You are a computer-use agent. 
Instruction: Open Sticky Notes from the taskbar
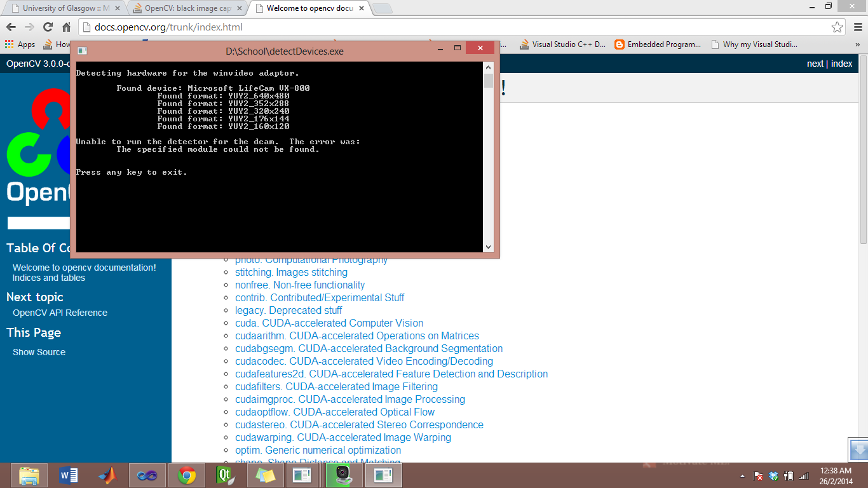(265, 475)
